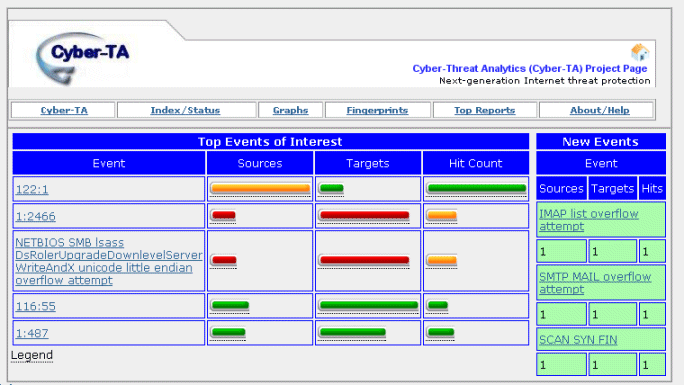Open the Fingerprints tab

click(x=377, y=110)
